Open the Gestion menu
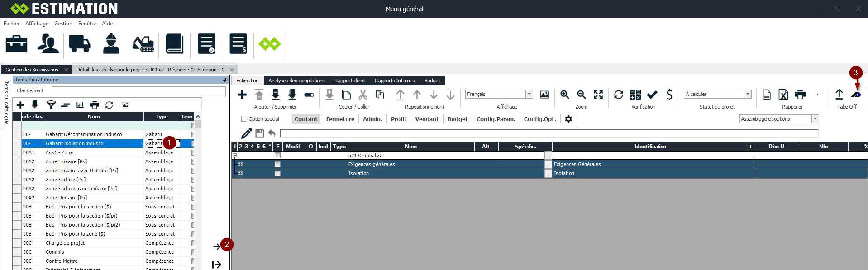 [x=63, y=24]
